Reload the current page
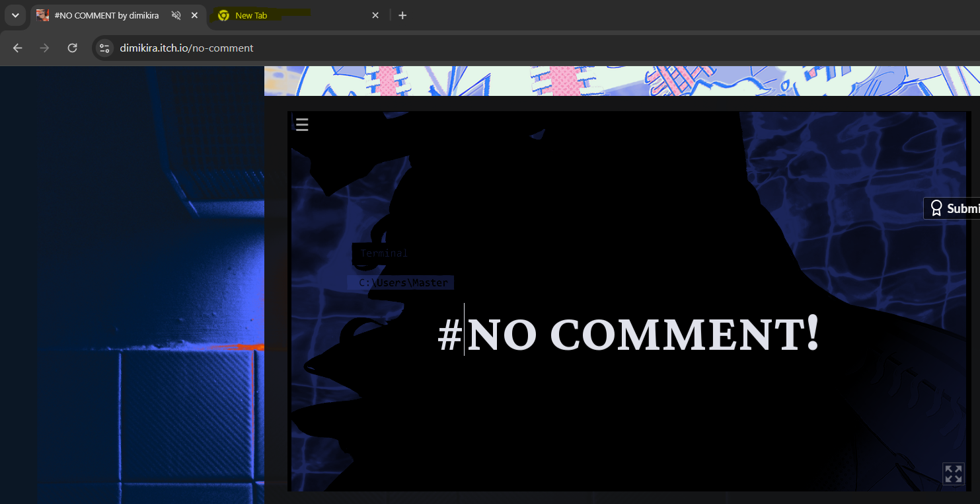Screen dimensions: 980x504 coord(73,48)
